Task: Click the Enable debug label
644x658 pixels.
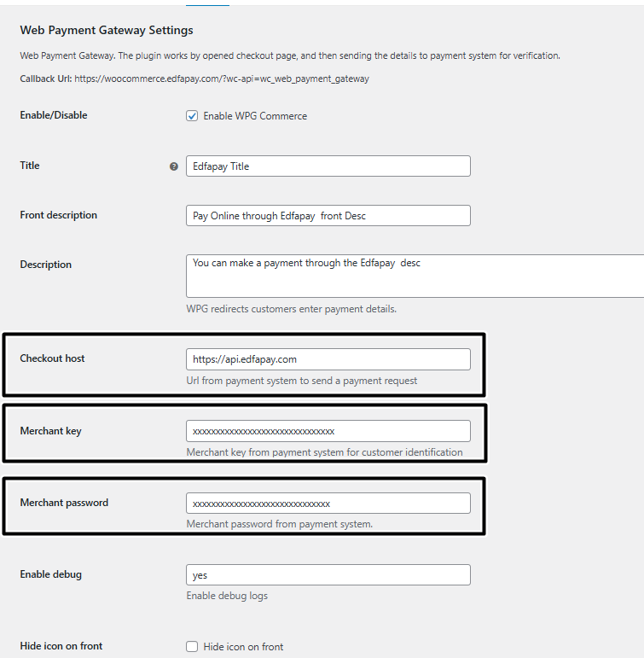Action: click(50, 574)
